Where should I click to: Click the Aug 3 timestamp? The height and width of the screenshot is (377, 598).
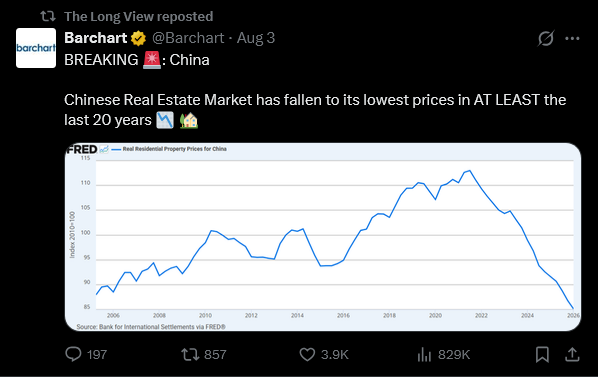pyautogui.click(x=256, y=38)
